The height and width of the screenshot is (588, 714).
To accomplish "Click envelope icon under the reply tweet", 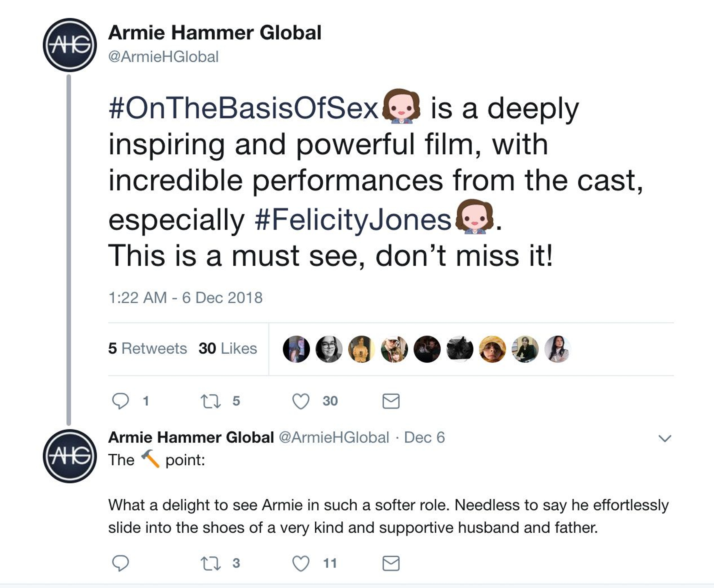I will tap(391, 563).
